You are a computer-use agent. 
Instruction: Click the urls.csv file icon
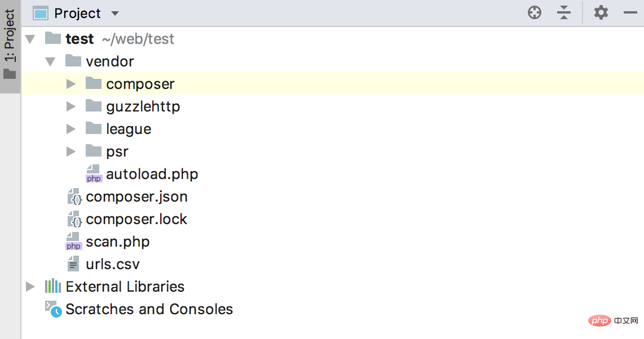74,264
